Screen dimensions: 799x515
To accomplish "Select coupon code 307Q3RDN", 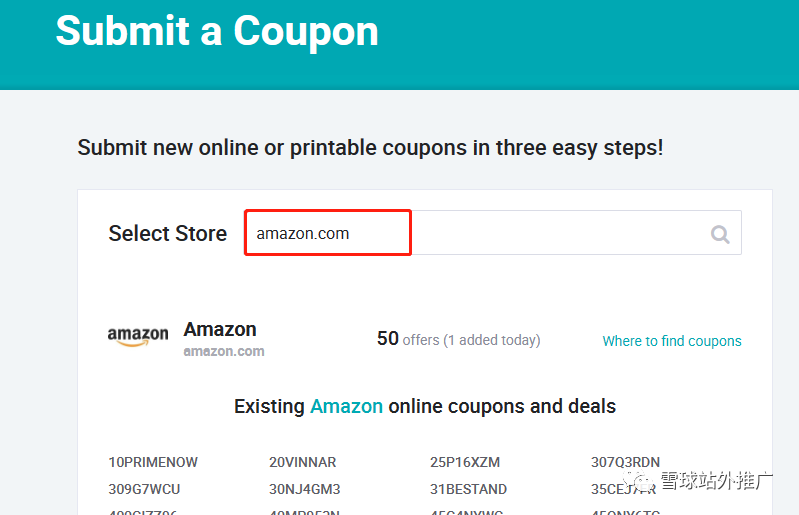I will click(626, 462).
